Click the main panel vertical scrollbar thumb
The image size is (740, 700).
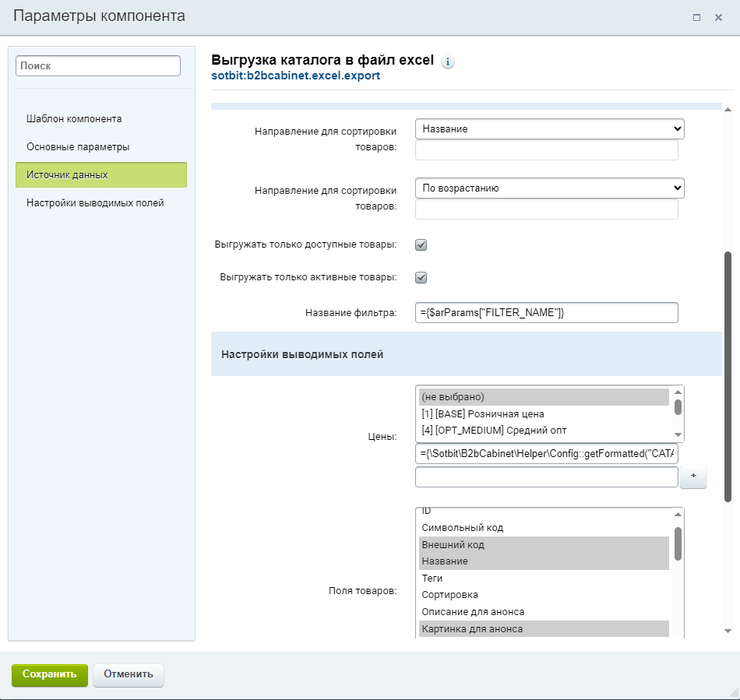[728, 377]
